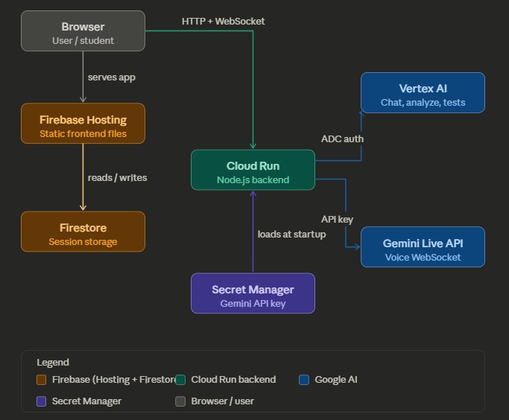Click the 'HTTP + WebSocket' edge label
Image resolution: width=509 pixels, height=420 pixels.
point(224,22)
